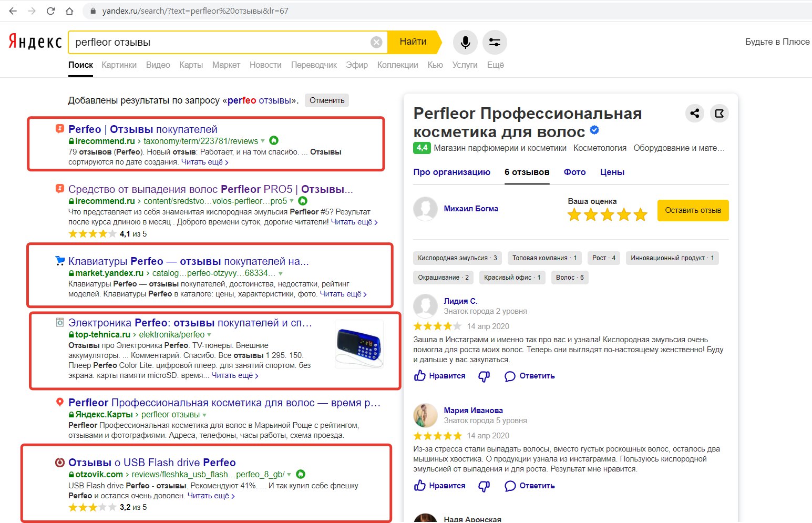Go back in the browser
Viewport: 812px width, 523px height.
click(x=13, y=11)
